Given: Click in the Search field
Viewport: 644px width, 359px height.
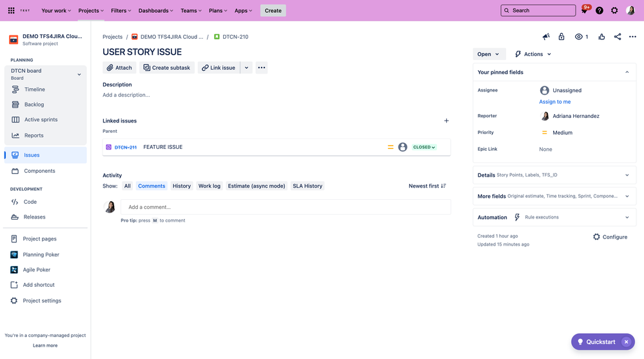Looking at the screenshot, I should click(x=538, y=11).
